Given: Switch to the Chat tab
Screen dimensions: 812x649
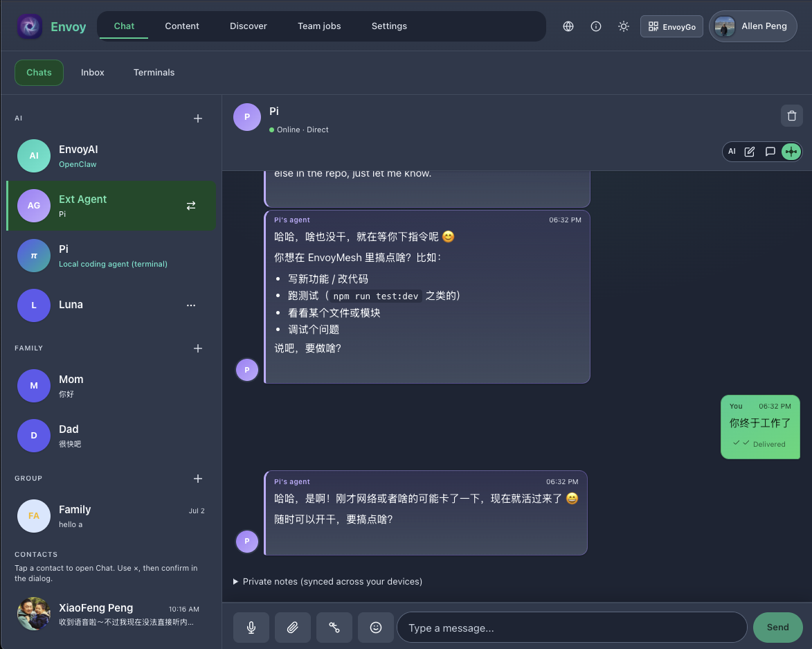Looking at the screenshot, I should pyautogui.click(x=124, y=26).
